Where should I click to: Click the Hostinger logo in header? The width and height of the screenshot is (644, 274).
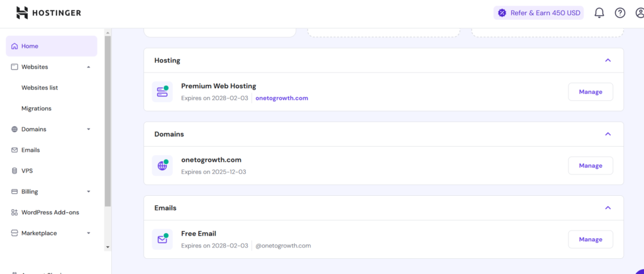(48, 13)
